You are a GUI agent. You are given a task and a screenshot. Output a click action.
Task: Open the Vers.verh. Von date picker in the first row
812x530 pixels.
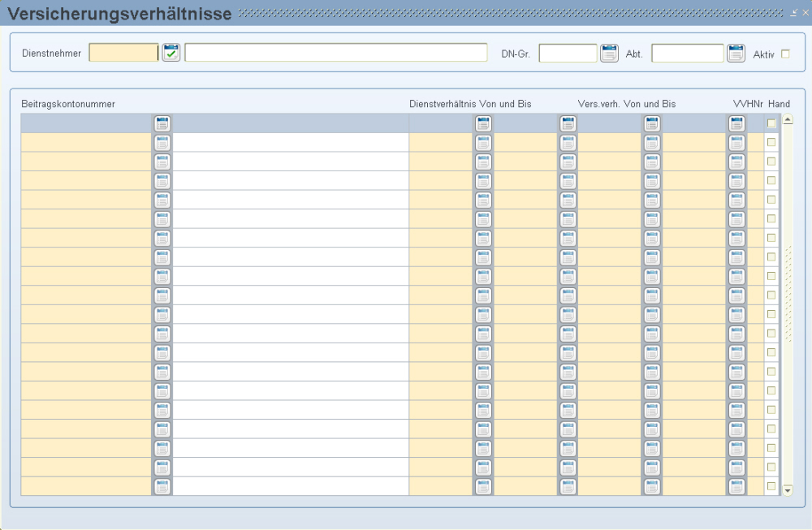pyautogui.click(x=568, y=123)
